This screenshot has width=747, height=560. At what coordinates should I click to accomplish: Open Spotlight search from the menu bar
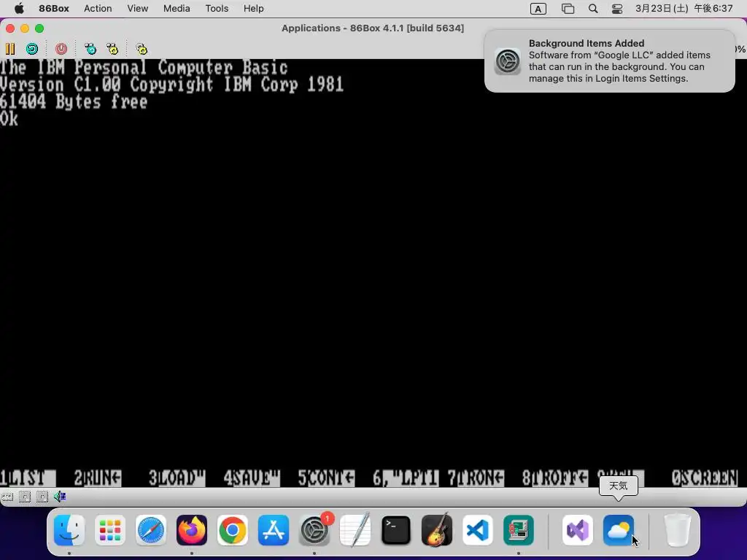pyautogui.click(x=593, y=9)
